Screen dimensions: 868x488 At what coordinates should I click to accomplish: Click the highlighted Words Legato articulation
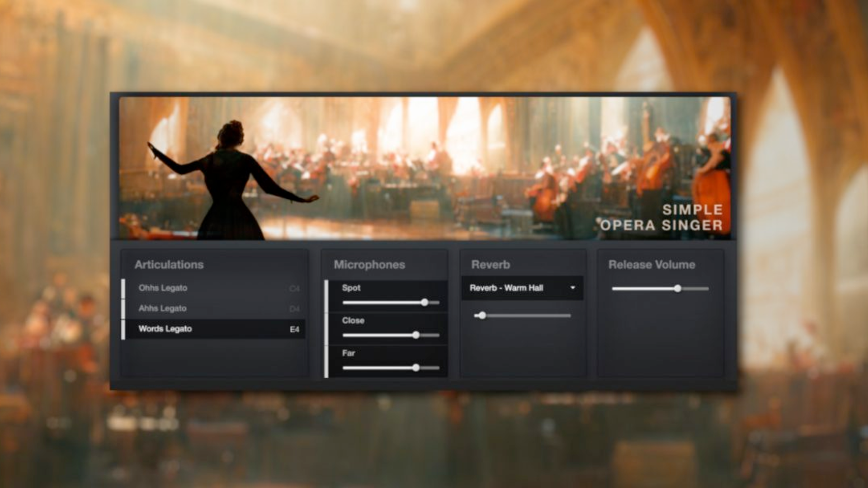click(165, 328)
